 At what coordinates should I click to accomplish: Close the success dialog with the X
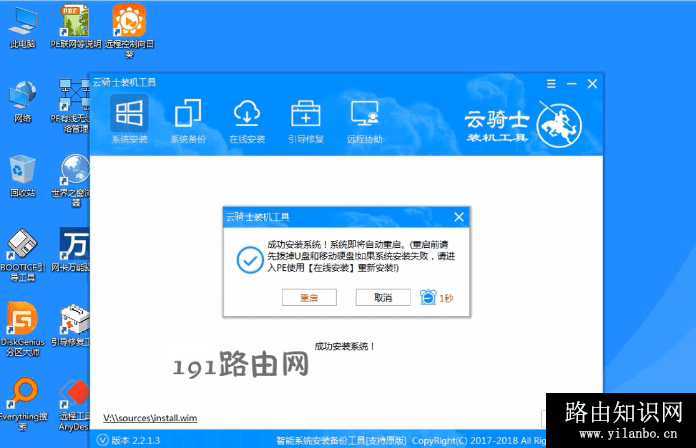coord(459,217)
